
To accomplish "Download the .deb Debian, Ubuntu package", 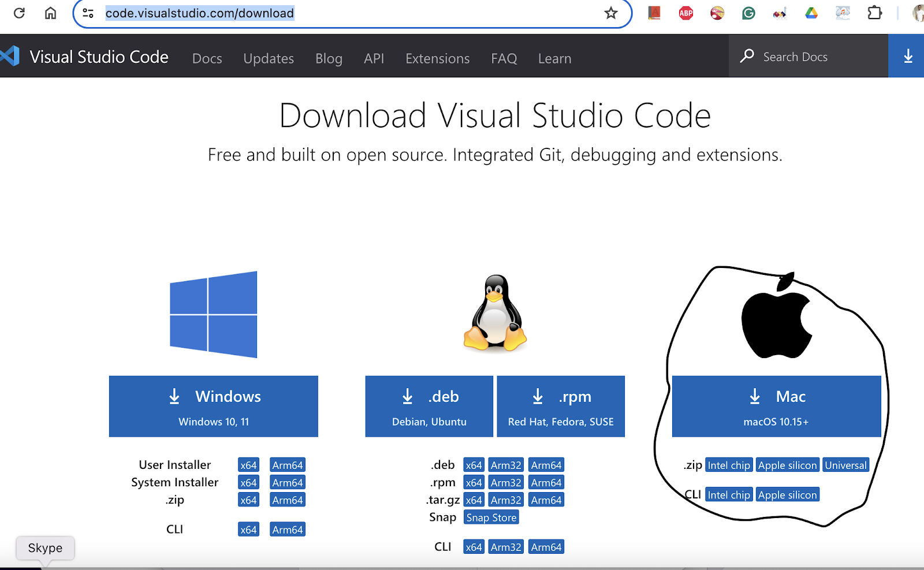I will [429, 407].
